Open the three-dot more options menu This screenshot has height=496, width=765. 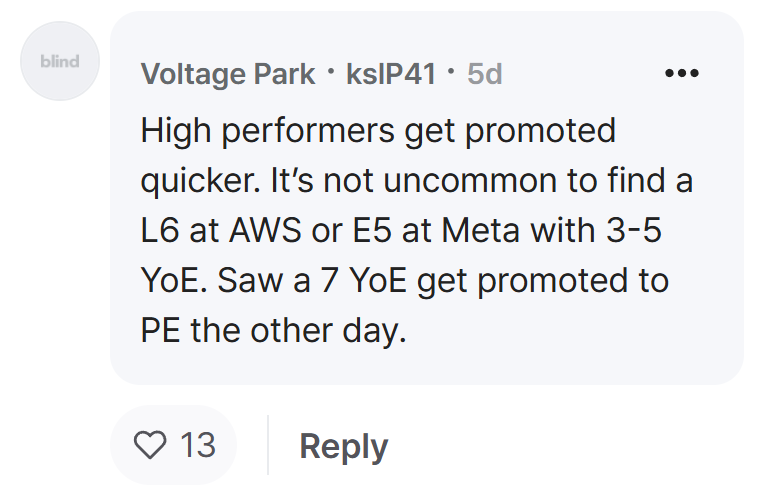point(682,73)
